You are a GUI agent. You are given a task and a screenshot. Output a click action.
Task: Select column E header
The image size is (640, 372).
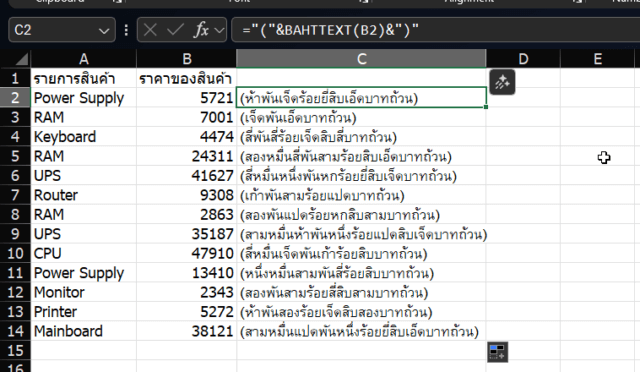pyautogui.click(x=598, y=59)
